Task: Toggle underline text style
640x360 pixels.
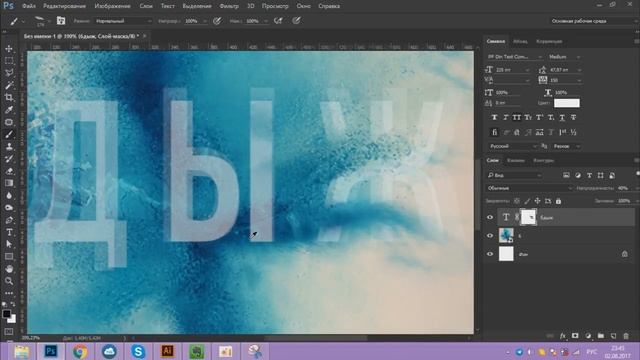Action: pyautogui.click(x=562, y=118)
